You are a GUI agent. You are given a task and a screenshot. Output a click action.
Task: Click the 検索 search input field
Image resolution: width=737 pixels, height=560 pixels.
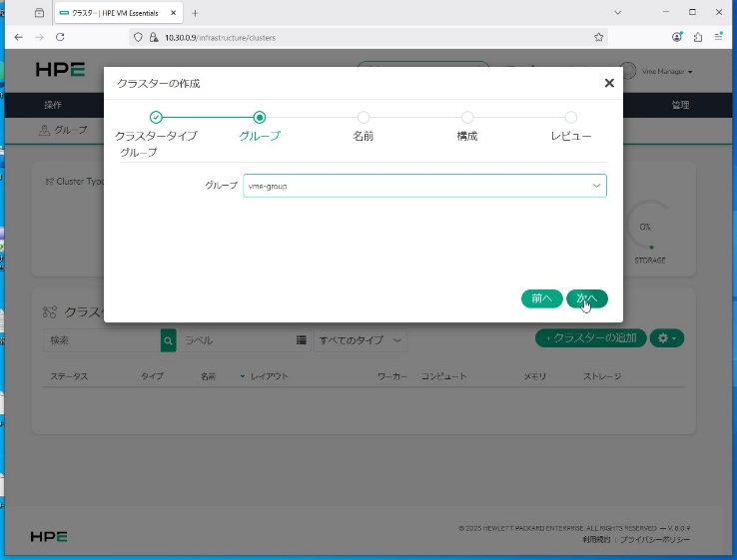pyautogui.click(x=102, y=340)
